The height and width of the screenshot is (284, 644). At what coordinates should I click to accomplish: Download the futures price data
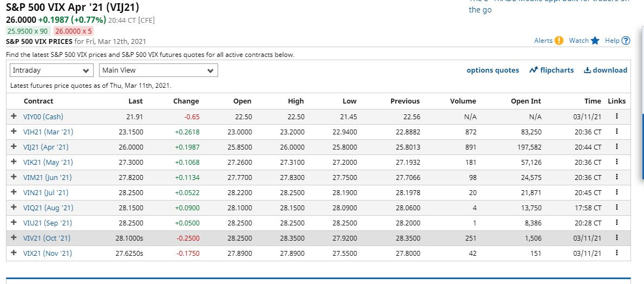(606, 70)
